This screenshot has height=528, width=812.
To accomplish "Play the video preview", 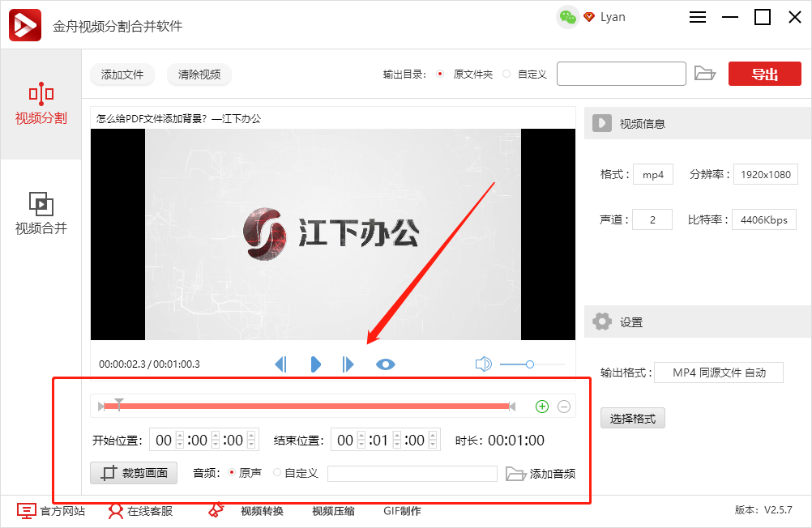I will (315, 364).
